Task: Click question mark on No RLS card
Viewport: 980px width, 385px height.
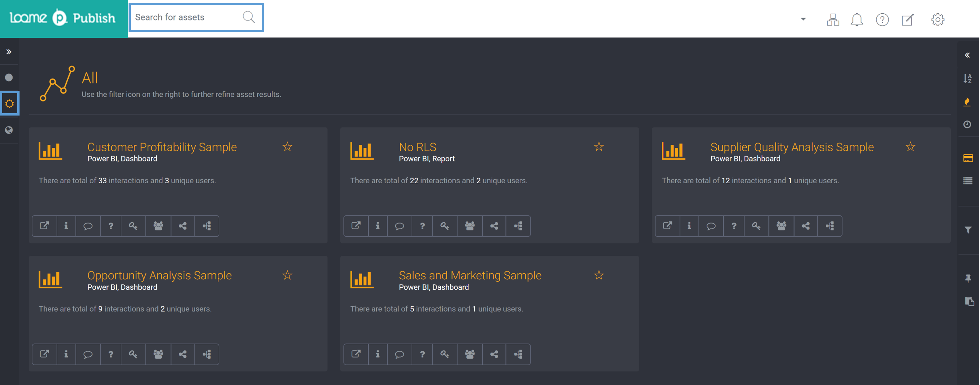Action: point(422,226)
